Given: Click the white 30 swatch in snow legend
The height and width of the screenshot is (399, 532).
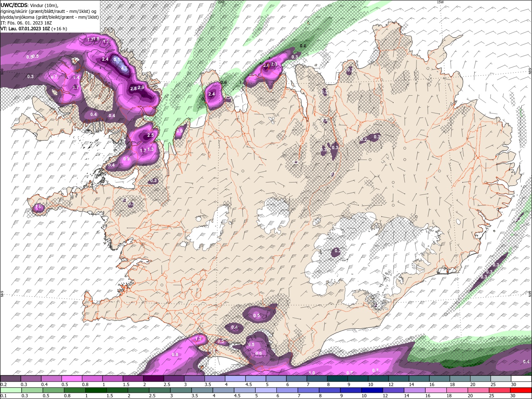Looking at the screenshot, I should tap(522, 379).
